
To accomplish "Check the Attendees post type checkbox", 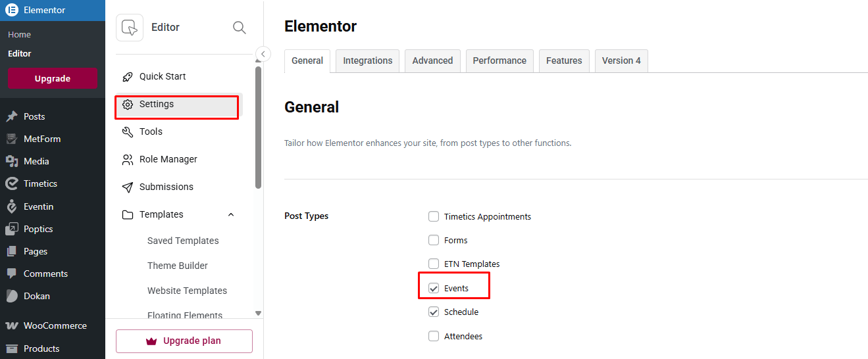I will 434,336.
